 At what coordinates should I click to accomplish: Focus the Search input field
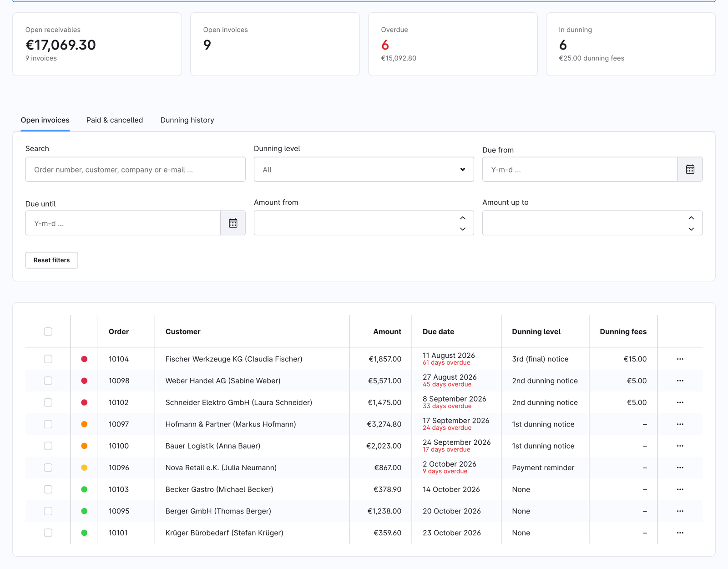tap(135, 169)
